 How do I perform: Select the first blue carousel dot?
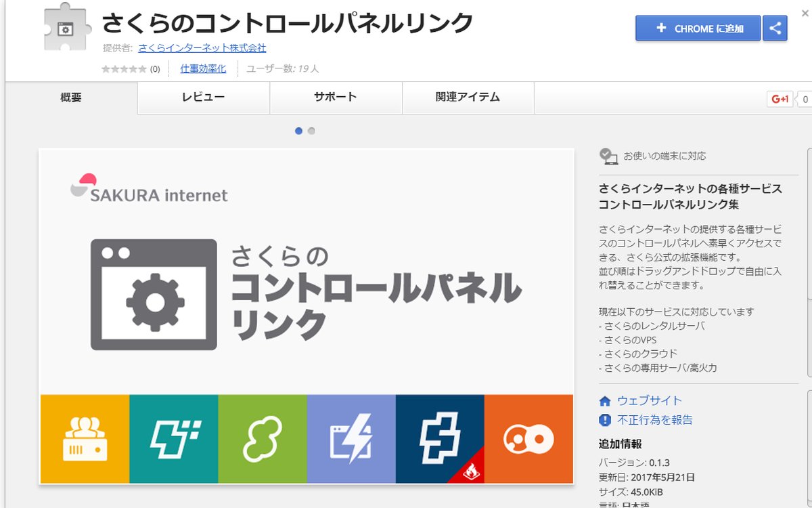click(x=298, y=131)
